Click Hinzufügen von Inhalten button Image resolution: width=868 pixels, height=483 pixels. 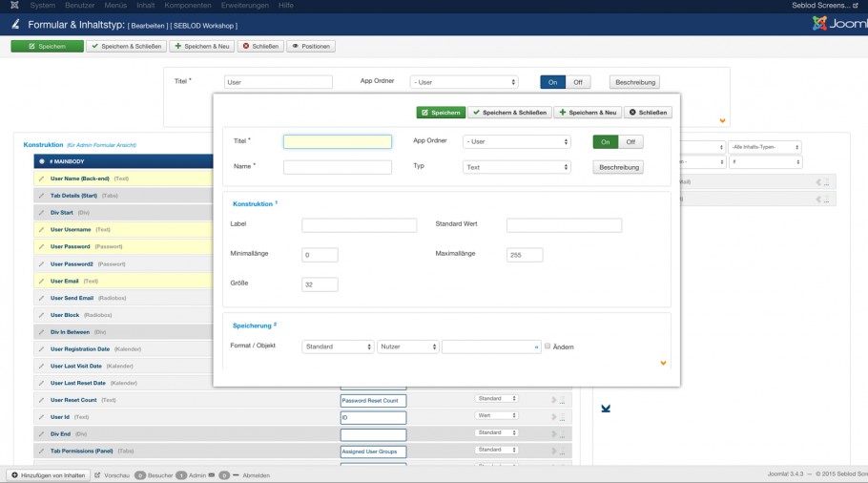(48, 475)
